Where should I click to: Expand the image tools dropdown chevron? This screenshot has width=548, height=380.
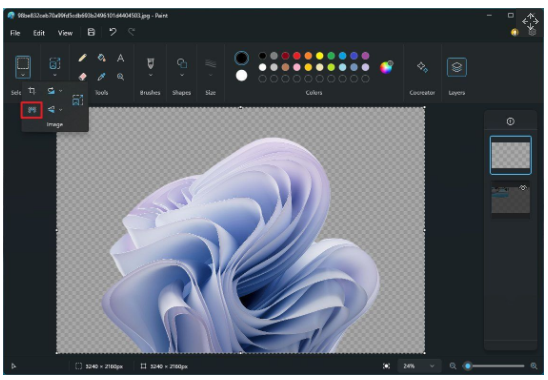[x=55, y=75]
